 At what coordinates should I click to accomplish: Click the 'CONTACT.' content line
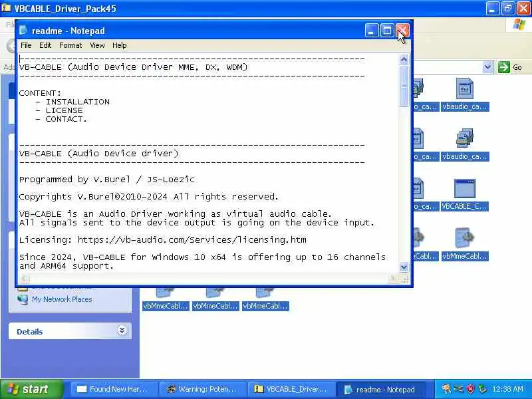(66, 119)
